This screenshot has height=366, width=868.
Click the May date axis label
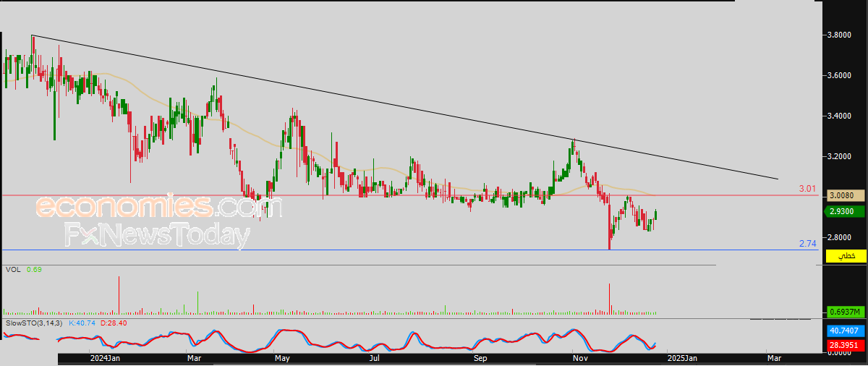283,358
